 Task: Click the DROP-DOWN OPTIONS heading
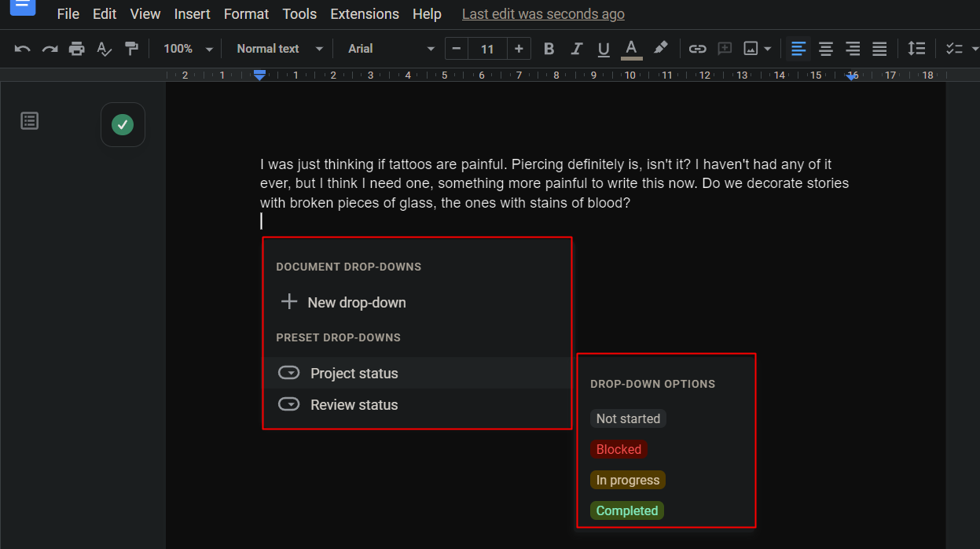[x=653, y=384]
